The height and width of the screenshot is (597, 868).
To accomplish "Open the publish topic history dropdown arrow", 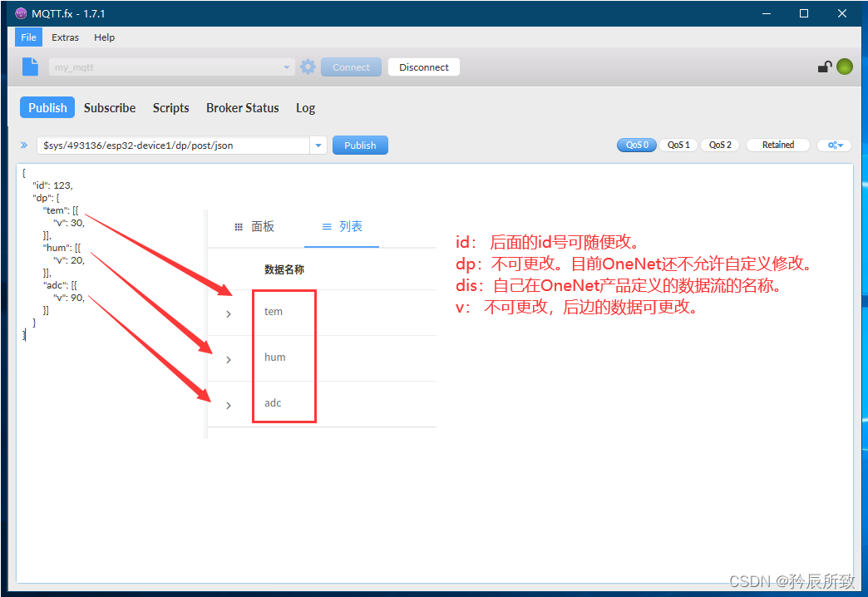I will click(318, 146).
